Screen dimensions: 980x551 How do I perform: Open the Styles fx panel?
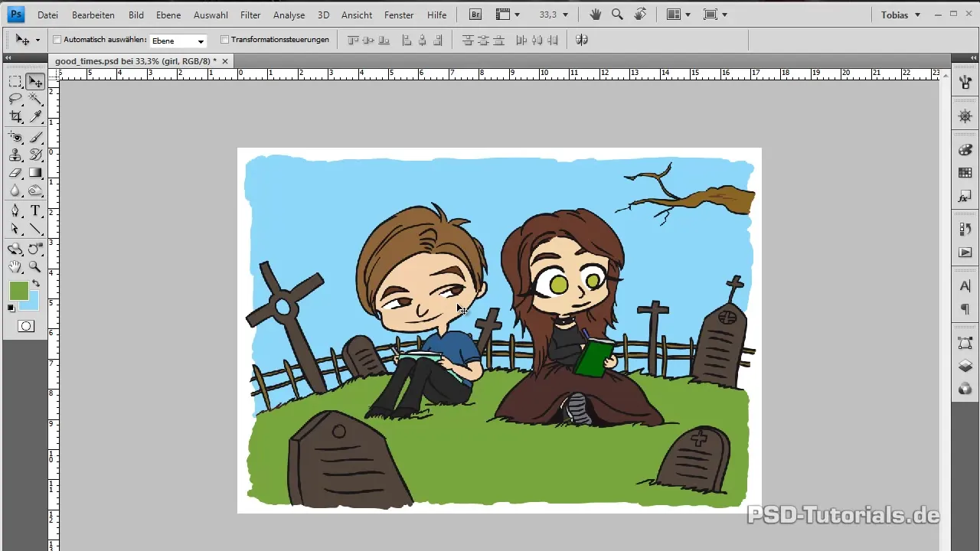point(965,197)
